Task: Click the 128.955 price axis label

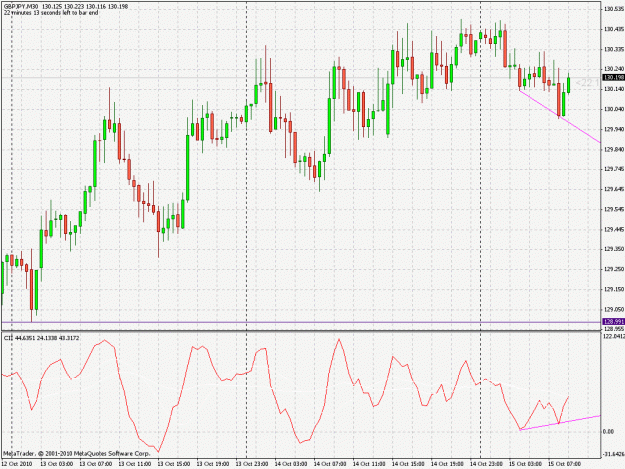Action: click(x=614, y=329)
